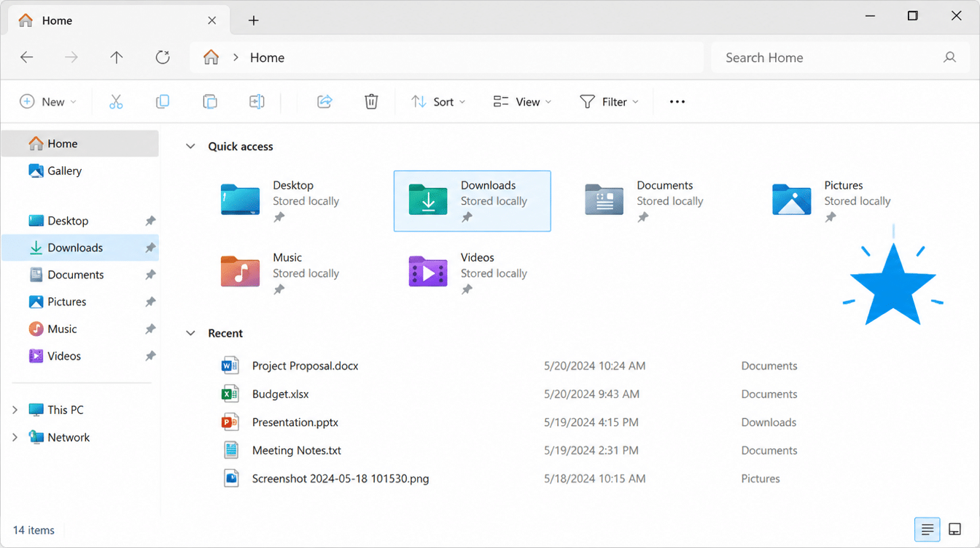Click the pin icon next to sidebar Pictures
This screenshot has width=980, height=548.
150,302
